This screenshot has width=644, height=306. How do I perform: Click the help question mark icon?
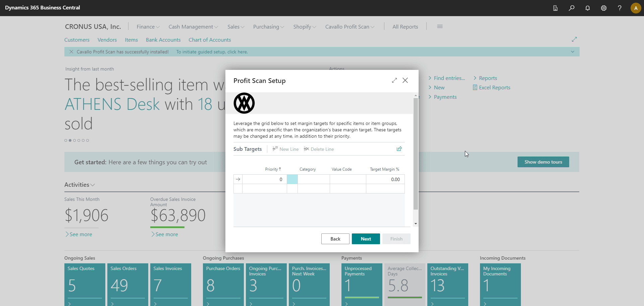pyautogui.click(x=620, y=8)
